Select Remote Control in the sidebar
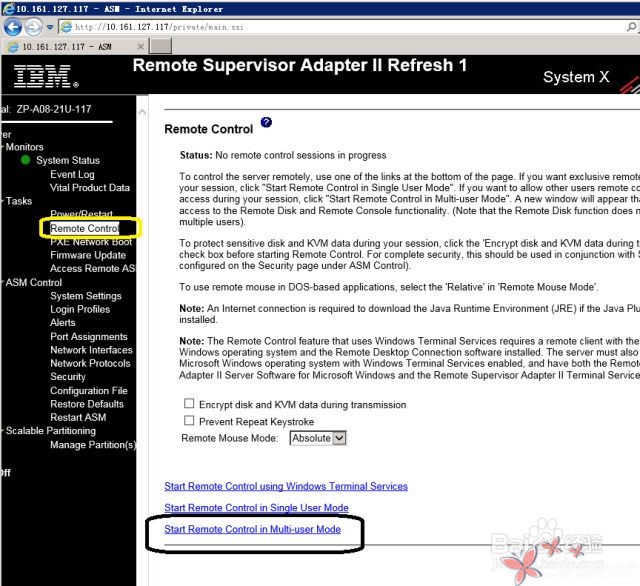The width and height of the screenshot is (640, 586). click(x=84, y=228)
